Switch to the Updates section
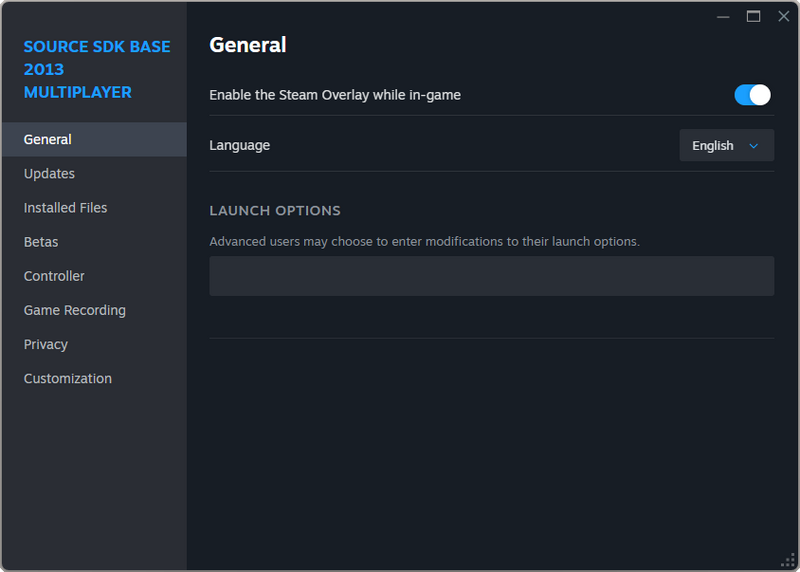This screenshot has height=572, width=800. 94,173
